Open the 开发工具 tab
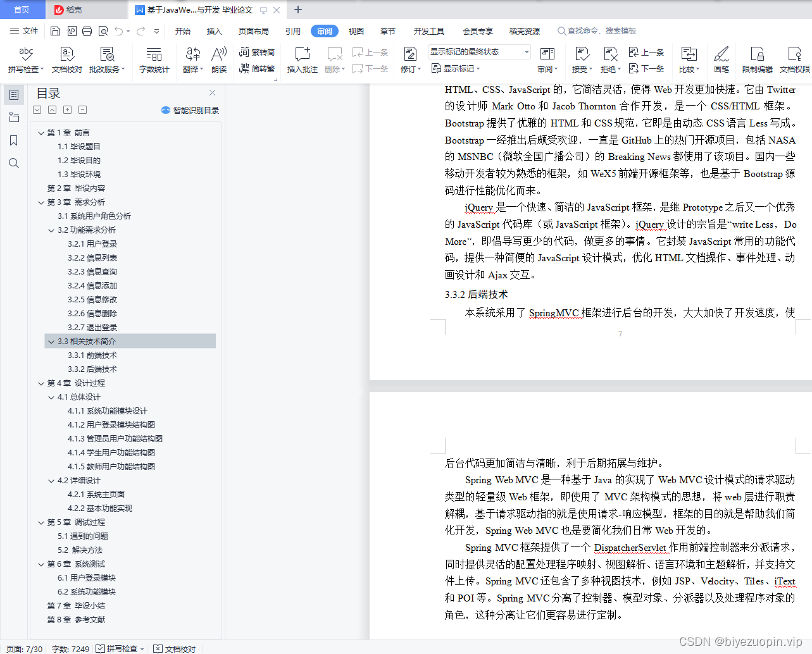Image resolution: width=812 pixels, height=654 pixels. pos(429,31)
